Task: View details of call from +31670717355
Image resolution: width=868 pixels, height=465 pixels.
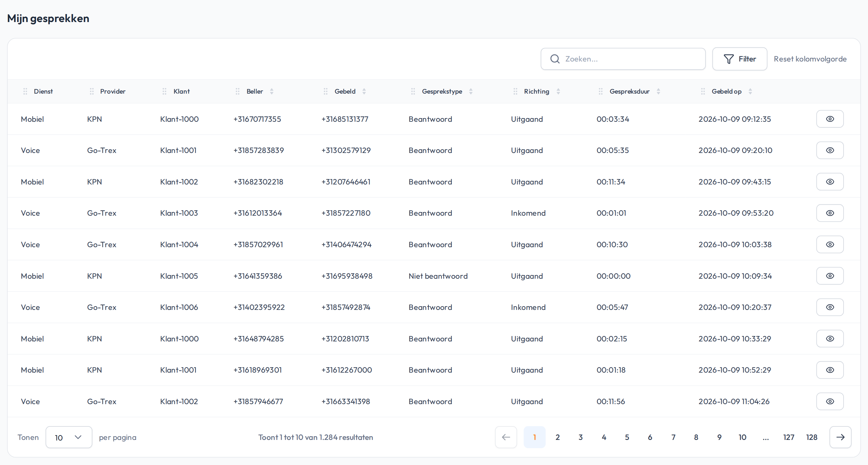Action: [x=829, y=119]
